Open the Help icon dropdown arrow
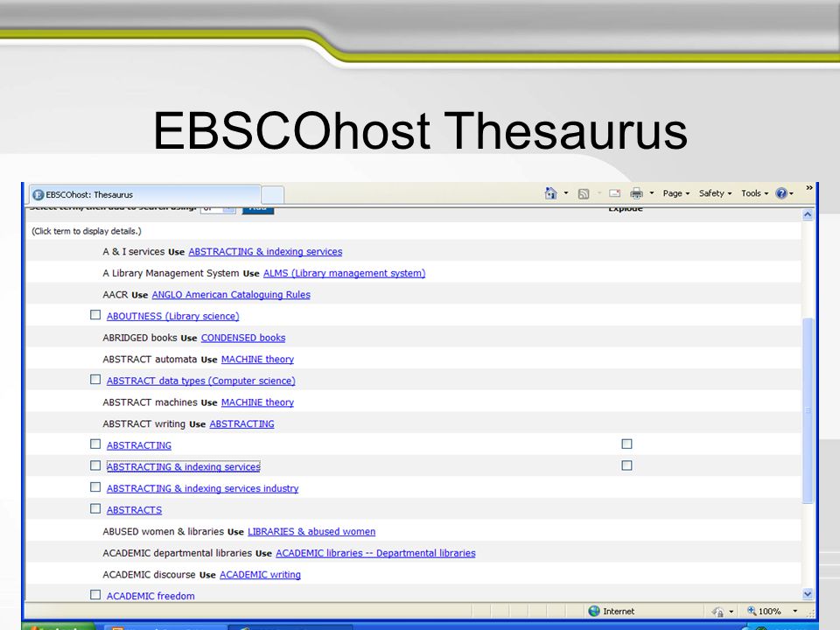The width and height of the screenshot is (840, 630). tap(791, 194)
